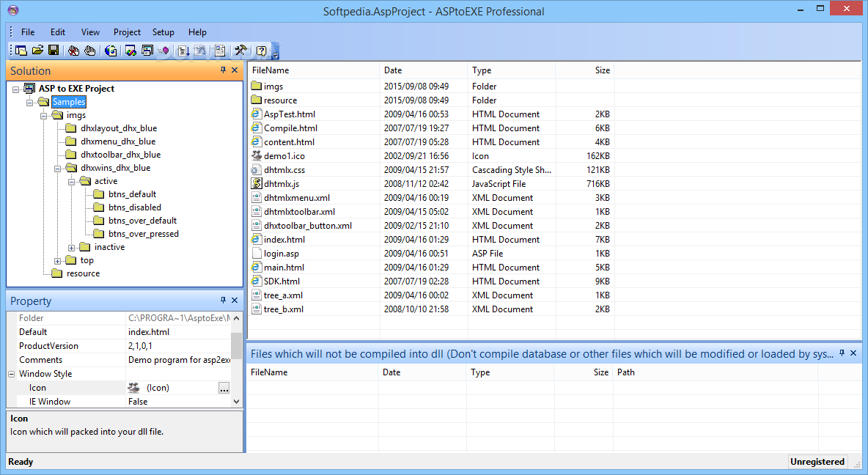Viewport: 868px width, 475px height.
Task: Open the Project menu
Action: coord(127,32)
